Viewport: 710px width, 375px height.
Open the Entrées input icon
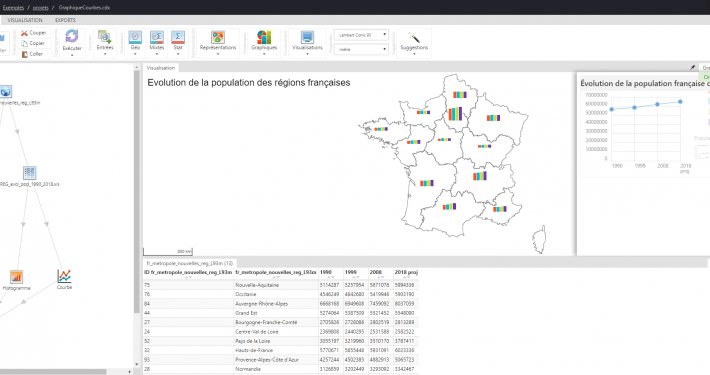(x=105, y=37)
